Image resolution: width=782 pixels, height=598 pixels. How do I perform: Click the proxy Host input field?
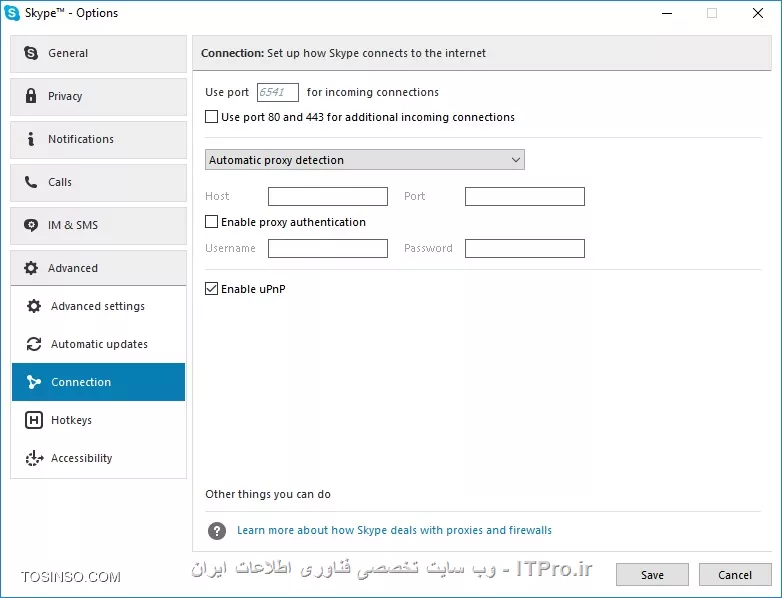(x=328, y=197)
